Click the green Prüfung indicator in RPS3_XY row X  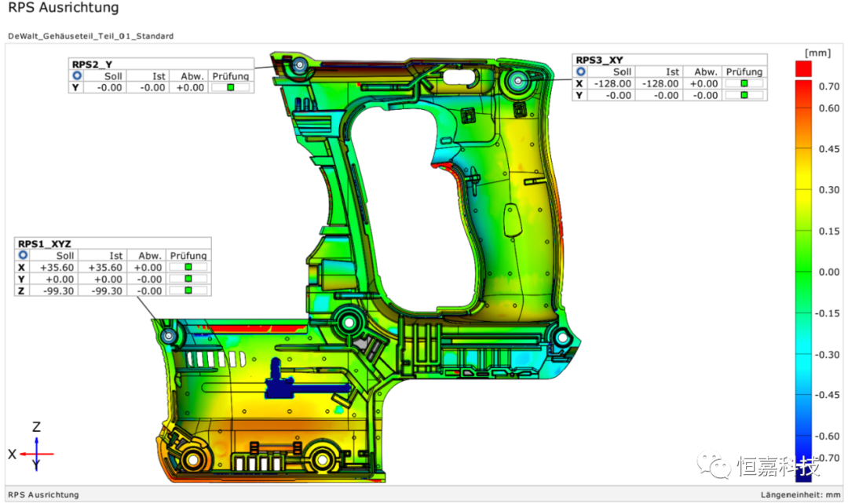pyautogui.click(x=744, y=83)
